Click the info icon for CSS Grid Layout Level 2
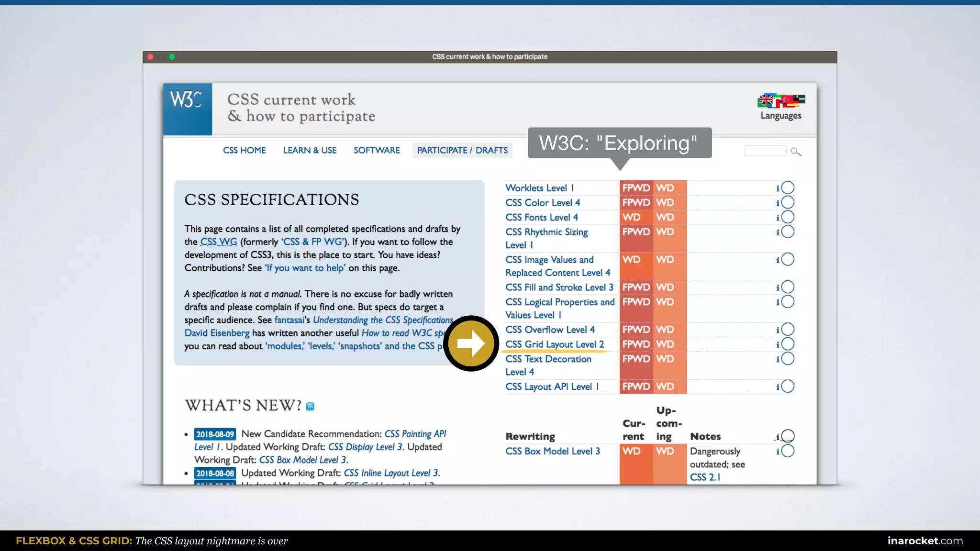Screen dimensions: 980x551 pos(778,345)
